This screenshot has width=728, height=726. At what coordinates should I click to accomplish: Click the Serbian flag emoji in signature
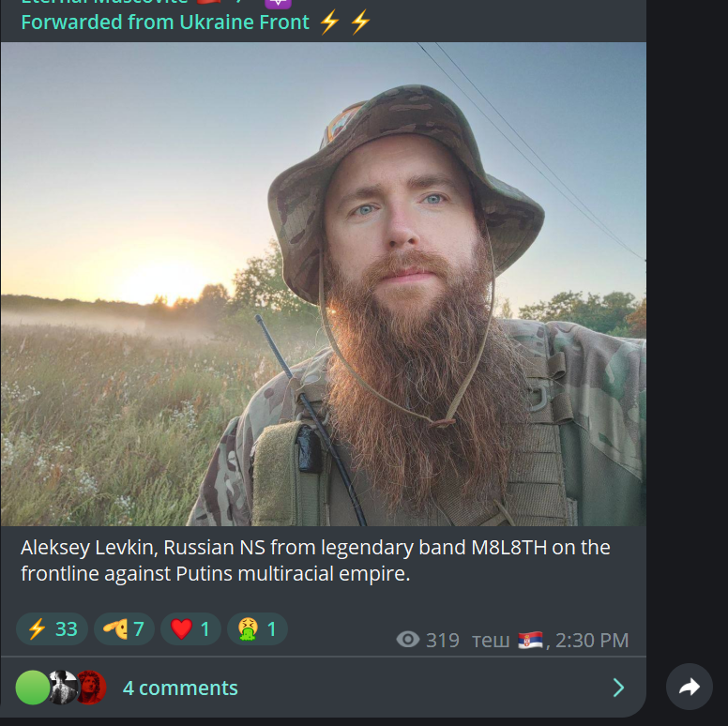click(x=530, y=640)
